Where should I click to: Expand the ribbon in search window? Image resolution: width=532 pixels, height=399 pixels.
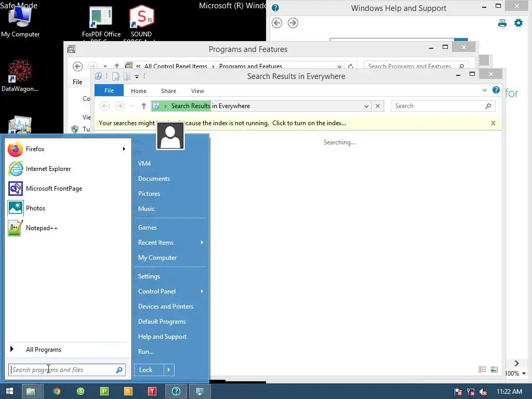pos(485,90)
